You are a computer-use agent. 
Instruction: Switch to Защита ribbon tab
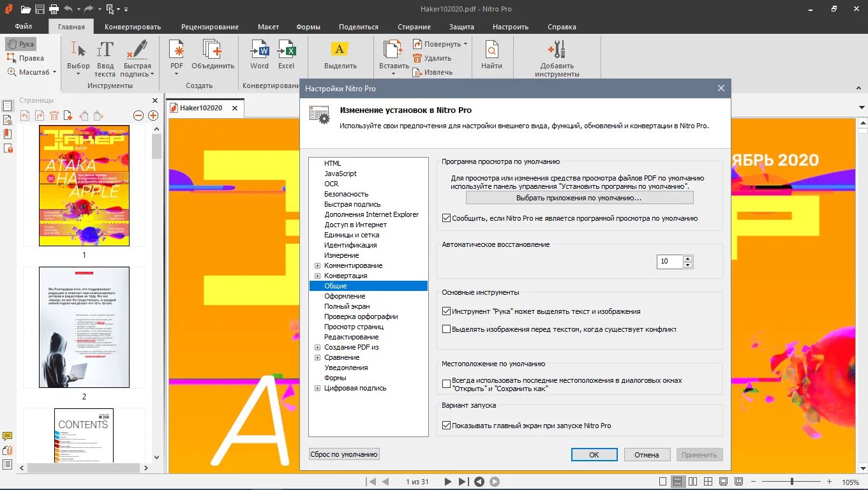point(461,27)
